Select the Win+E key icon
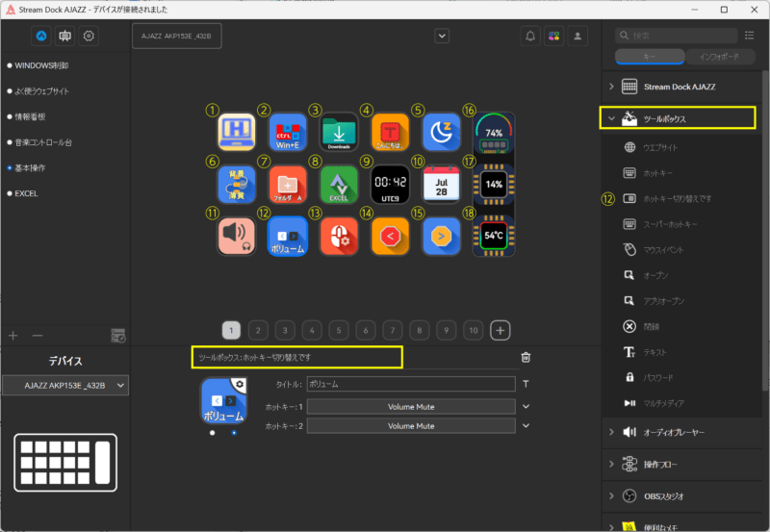The height and width of the screenshot is (532, 770). click(x=288, y=132)
